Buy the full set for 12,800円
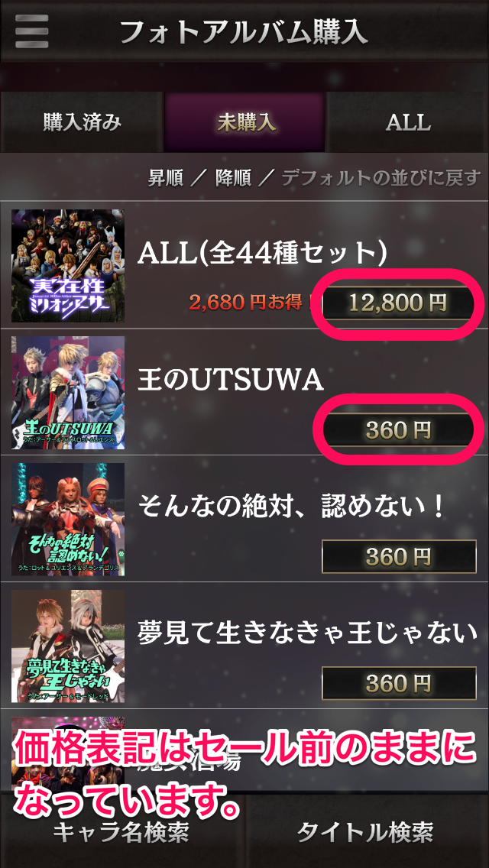Image resolution: width=489 pixels, height=868 pixels. [399, 303]
